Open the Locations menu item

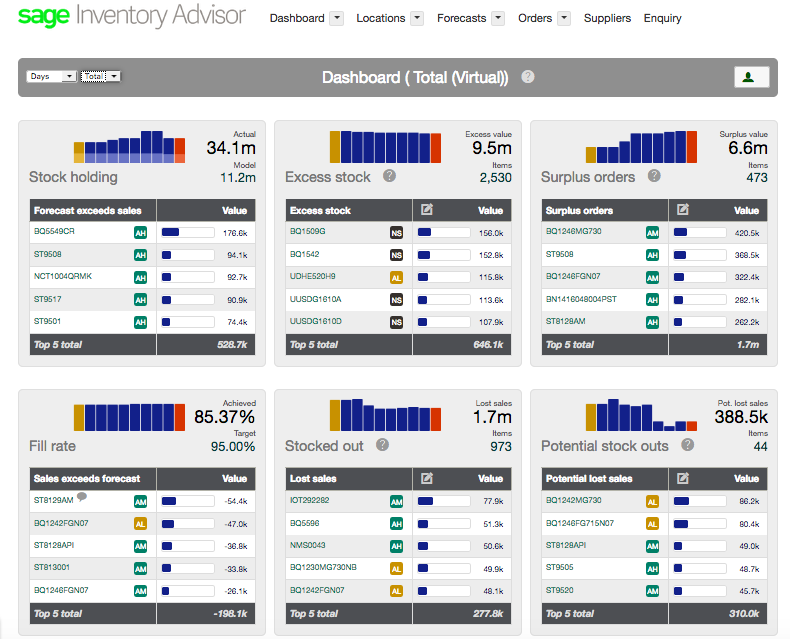(380, 18)
